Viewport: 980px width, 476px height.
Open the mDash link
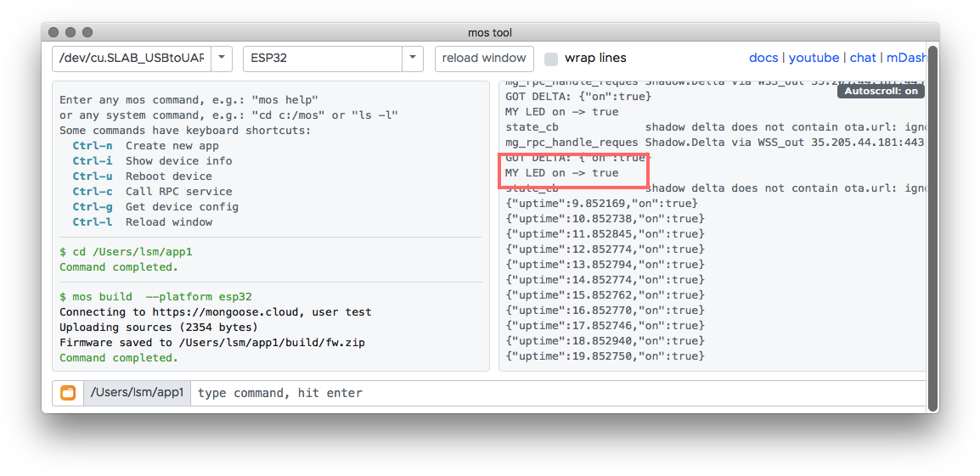tap(904, 58)
